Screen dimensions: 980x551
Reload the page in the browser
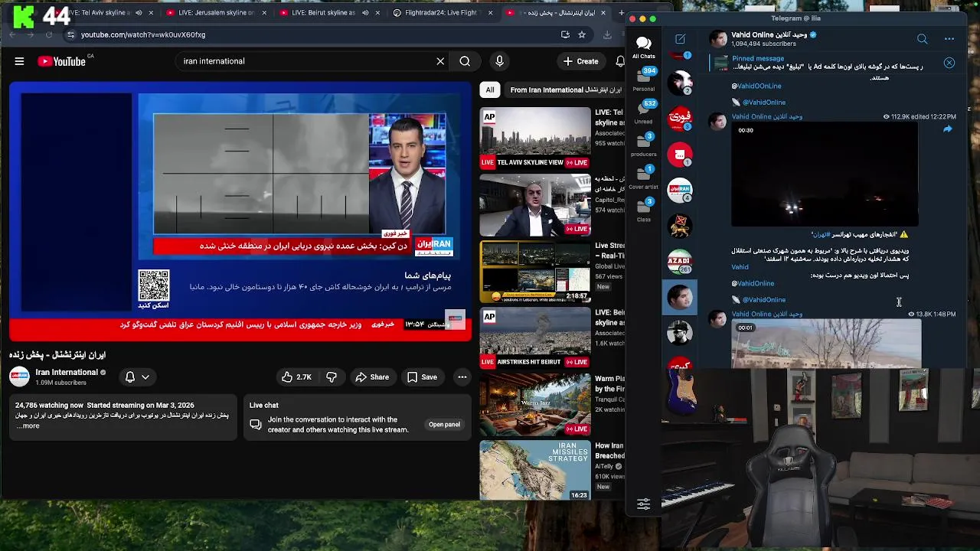pos(49,34)
